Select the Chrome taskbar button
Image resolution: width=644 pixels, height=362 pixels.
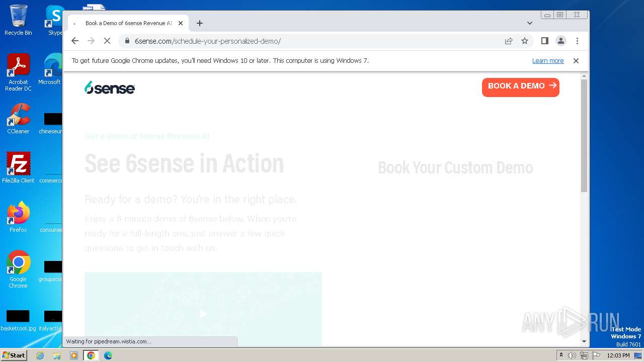click(91, 355)
